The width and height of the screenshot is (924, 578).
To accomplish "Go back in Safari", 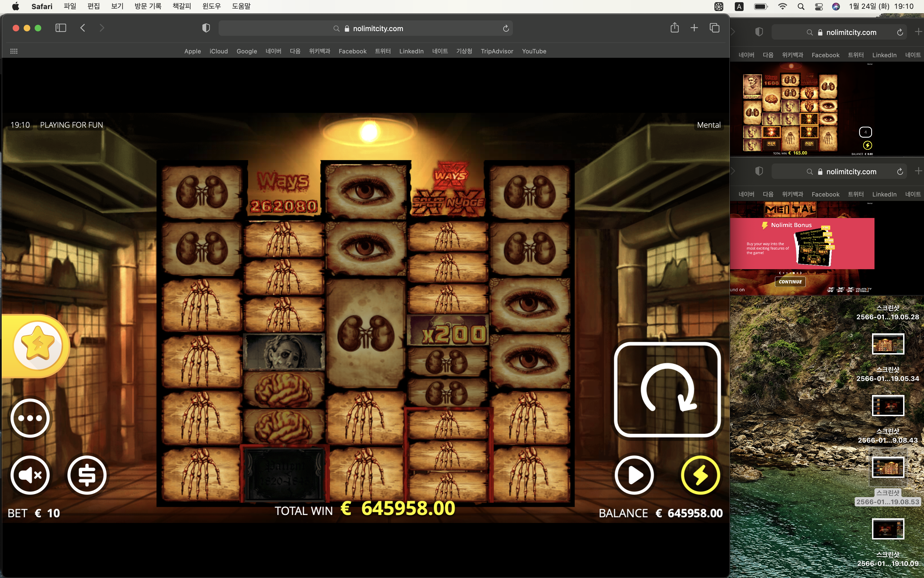I will tap(82, 28).
